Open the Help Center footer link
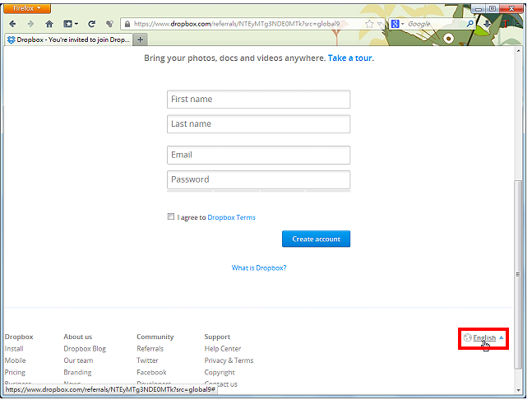The width and height of the screenshot is (532, 400). click(x=223, y=349)
